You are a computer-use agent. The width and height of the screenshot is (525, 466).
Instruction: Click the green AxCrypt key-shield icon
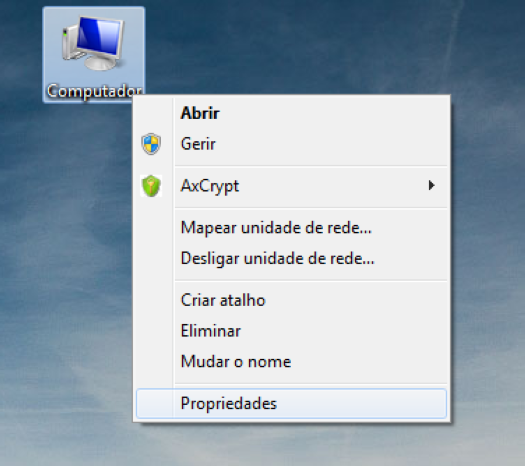(x=151, y=186)
